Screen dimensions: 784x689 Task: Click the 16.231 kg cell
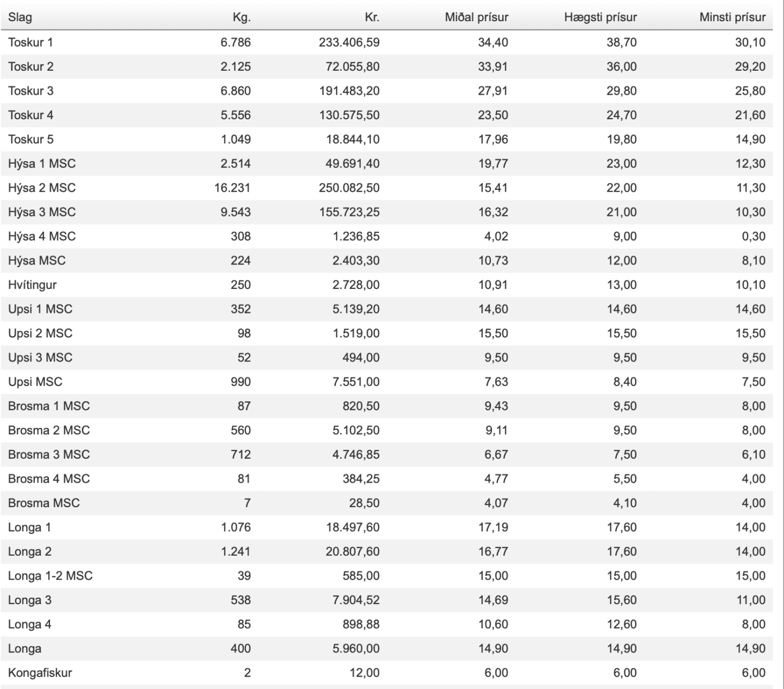pos(232,188)
